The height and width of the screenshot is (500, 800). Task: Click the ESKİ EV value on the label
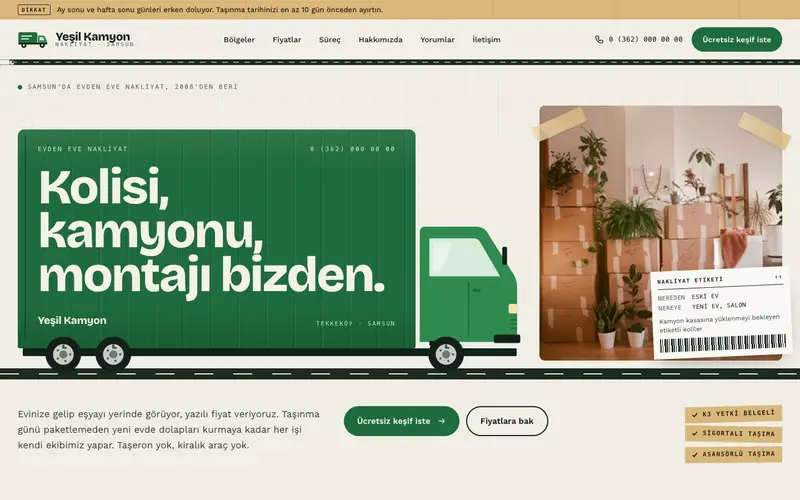[x=705, y=296]
